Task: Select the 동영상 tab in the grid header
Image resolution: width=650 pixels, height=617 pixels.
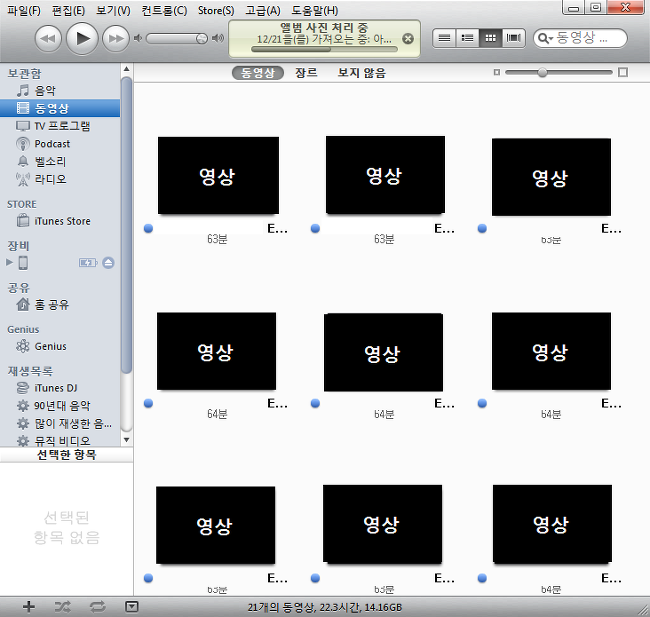Action: [257, 73]
